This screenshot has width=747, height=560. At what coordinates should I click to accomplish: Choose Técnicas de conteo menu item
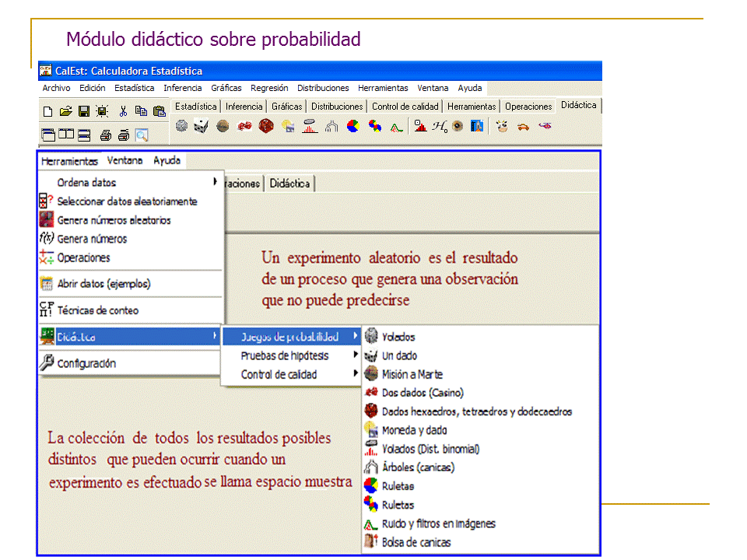coord(97,310)
